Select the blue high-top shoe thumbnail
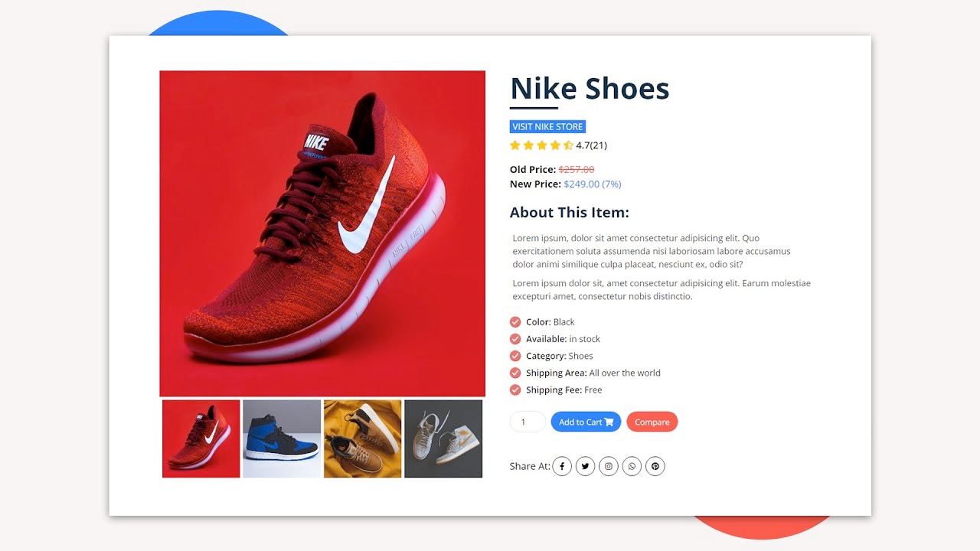Viewport: 980px width, 551px height. point(282,439)
